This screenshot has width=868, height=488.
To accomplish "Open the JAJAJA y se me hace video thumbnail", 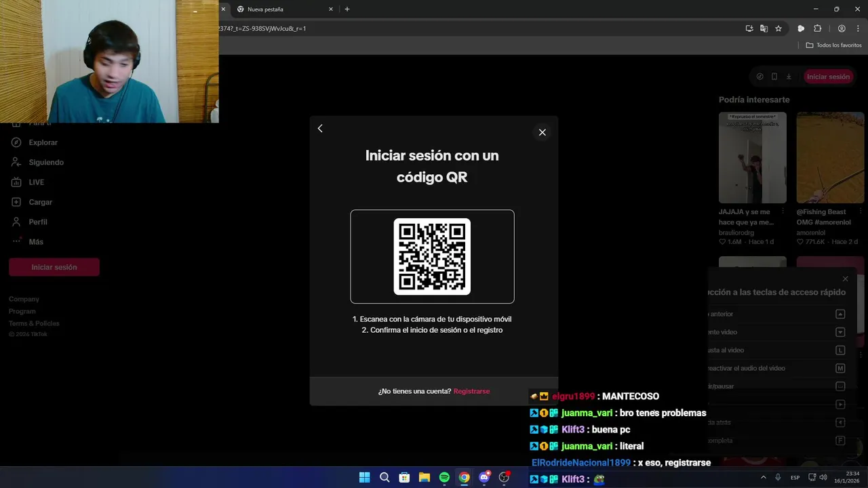I will point(753,157).
